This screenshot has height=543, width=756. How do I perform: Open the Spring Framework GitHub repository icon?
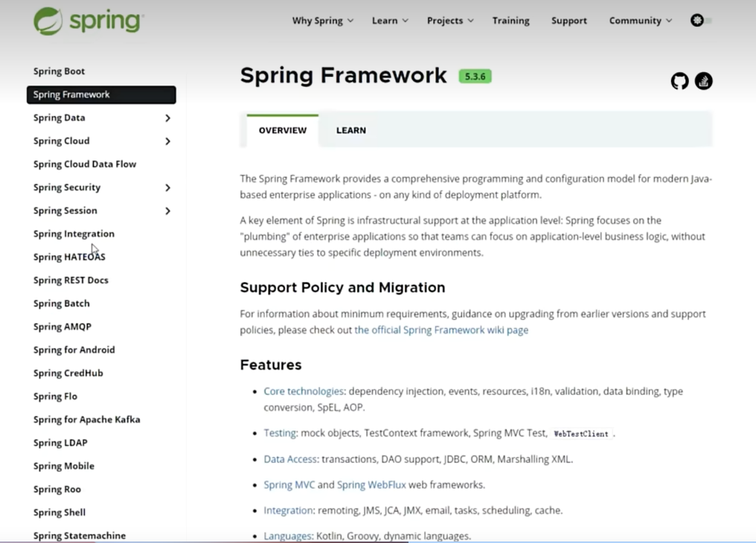pos(680,81)
